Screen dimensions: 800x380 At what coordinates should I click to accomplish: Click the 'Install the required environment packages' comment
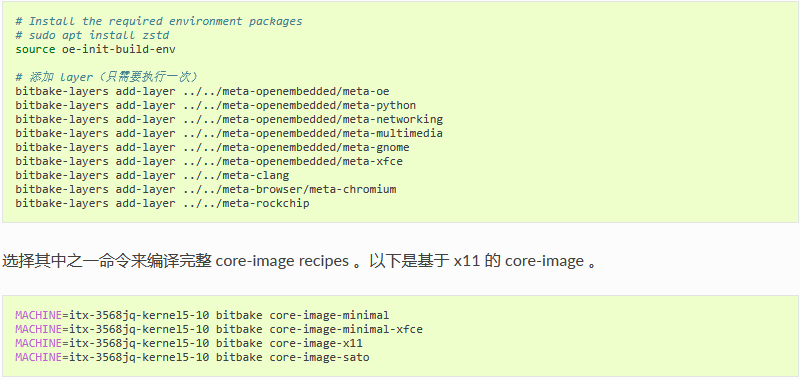tap(159, 21)
